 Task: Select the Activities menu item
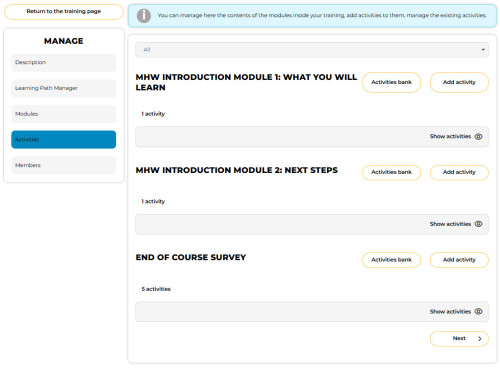pos(64,139)
